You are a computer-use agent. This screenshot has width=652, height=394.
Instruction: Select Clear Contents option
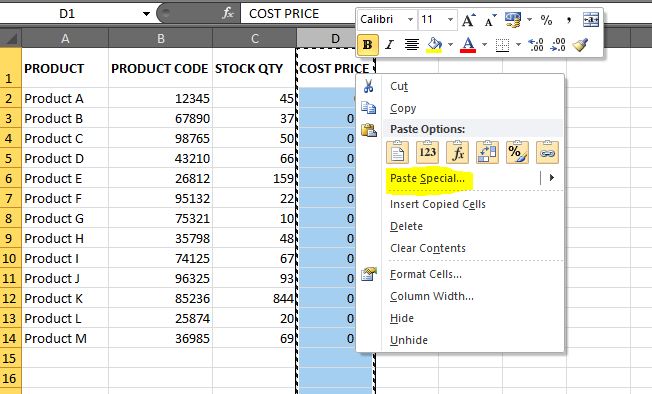pyautogui.click(x=460, y=248)
